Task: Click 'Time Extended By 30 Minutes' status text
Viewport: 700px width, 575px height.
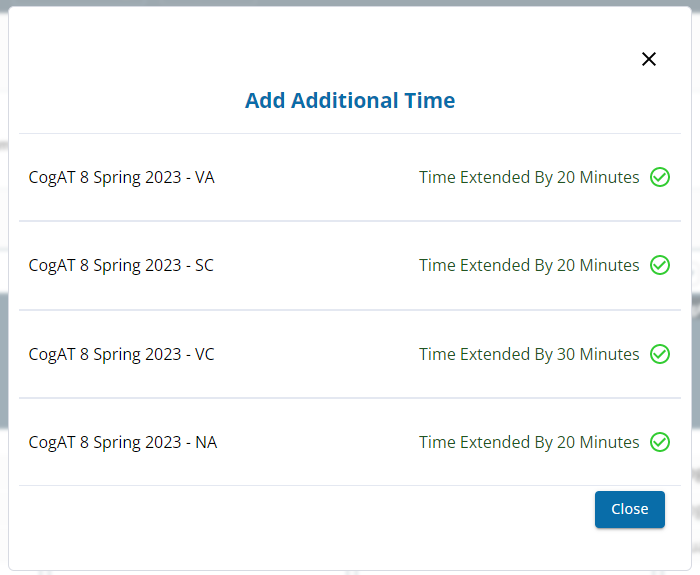Action: coord(529,354)
